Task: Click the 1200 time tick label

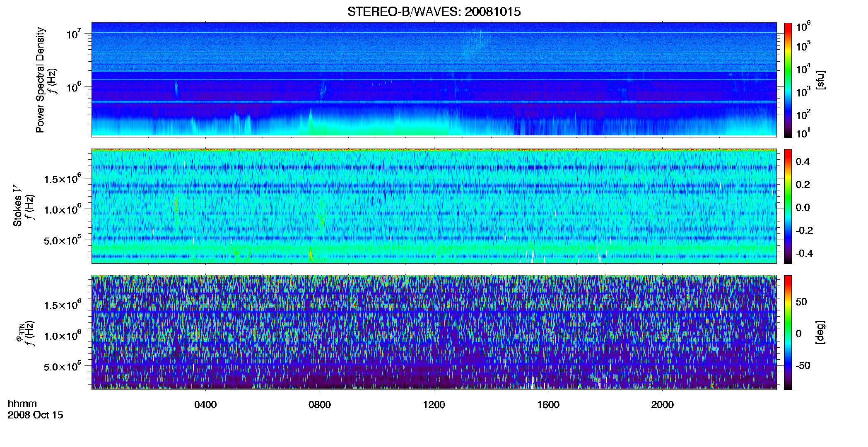Action: (x=434, y=404)
